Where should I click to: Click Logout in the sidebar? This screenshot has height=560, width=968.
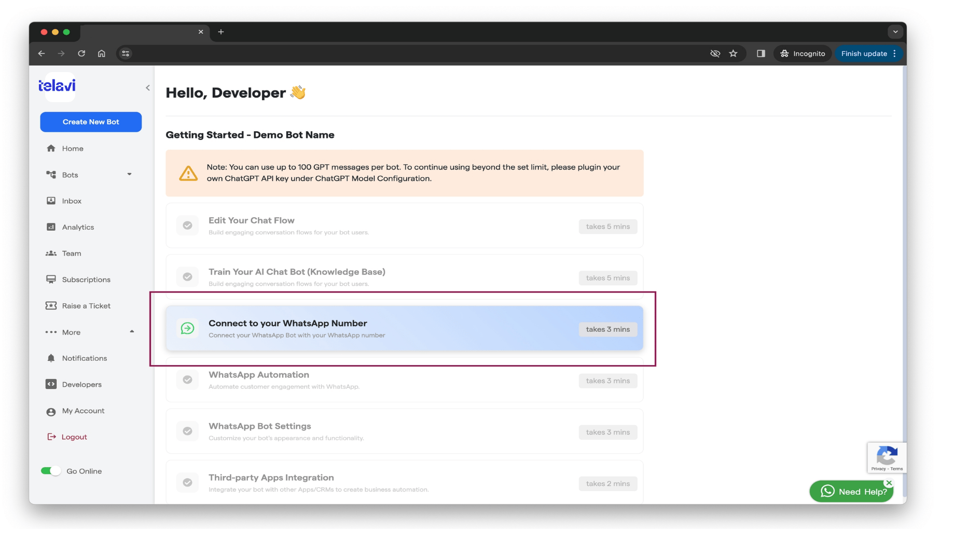(x=74, y=437)
